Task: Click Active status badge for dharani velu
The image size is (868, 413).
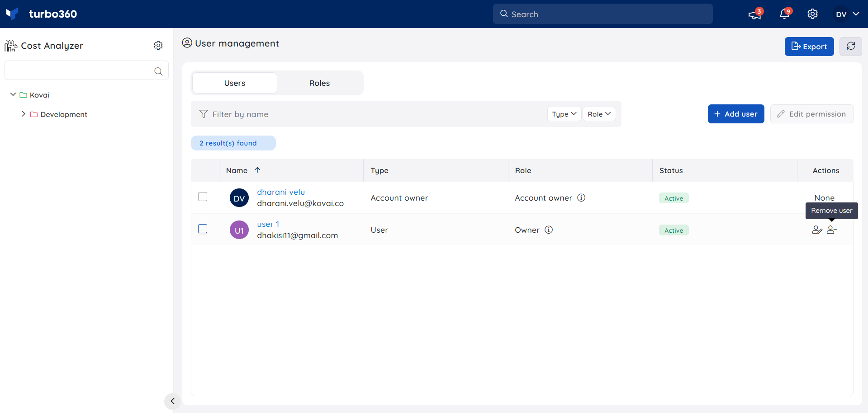Action: 674,198
